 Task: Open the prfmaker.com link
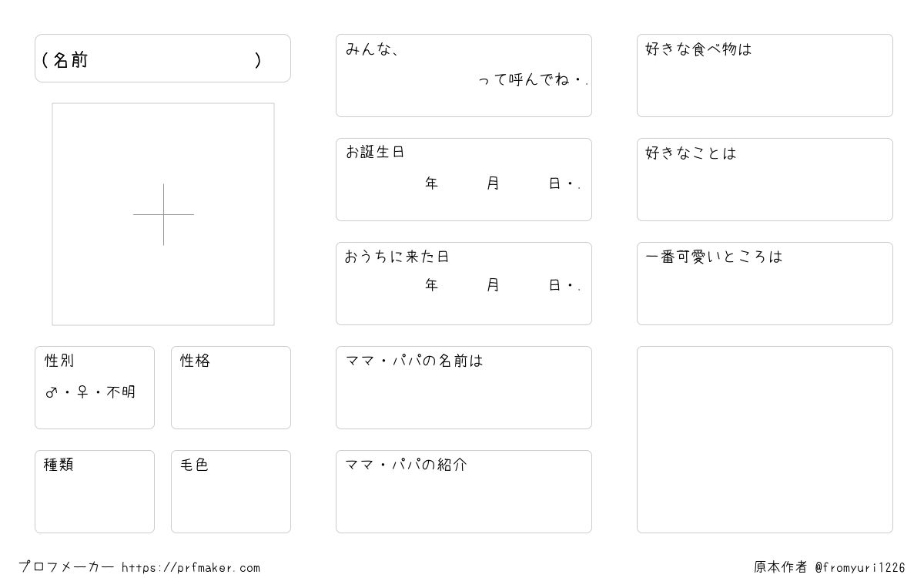191,568
